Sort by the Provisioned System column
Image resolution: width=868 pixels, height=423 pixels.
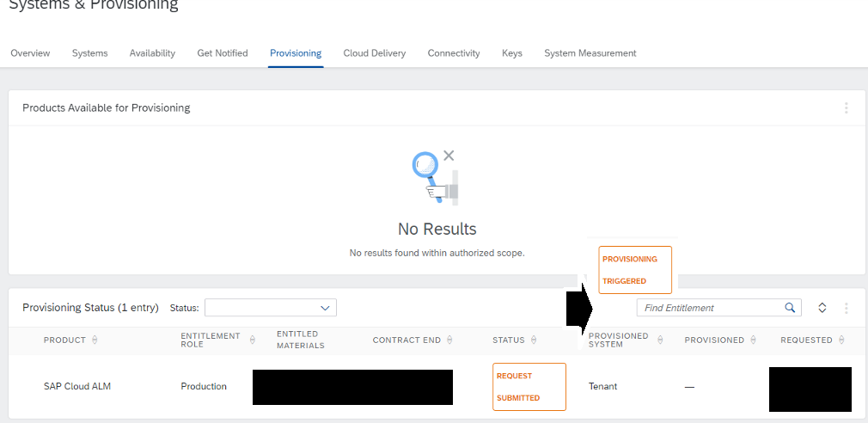[660, 340]
